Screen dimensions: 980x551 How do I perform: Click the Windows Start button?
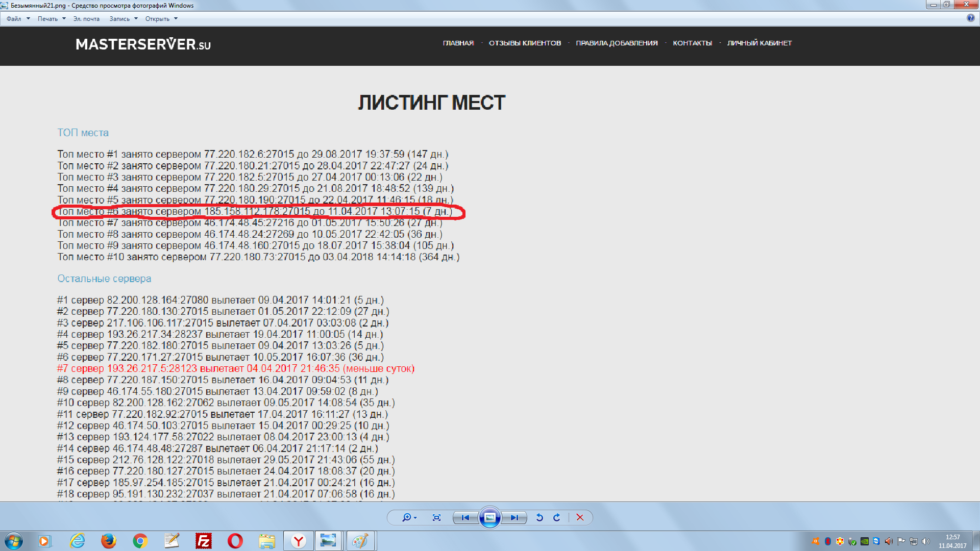click(14, 541)
